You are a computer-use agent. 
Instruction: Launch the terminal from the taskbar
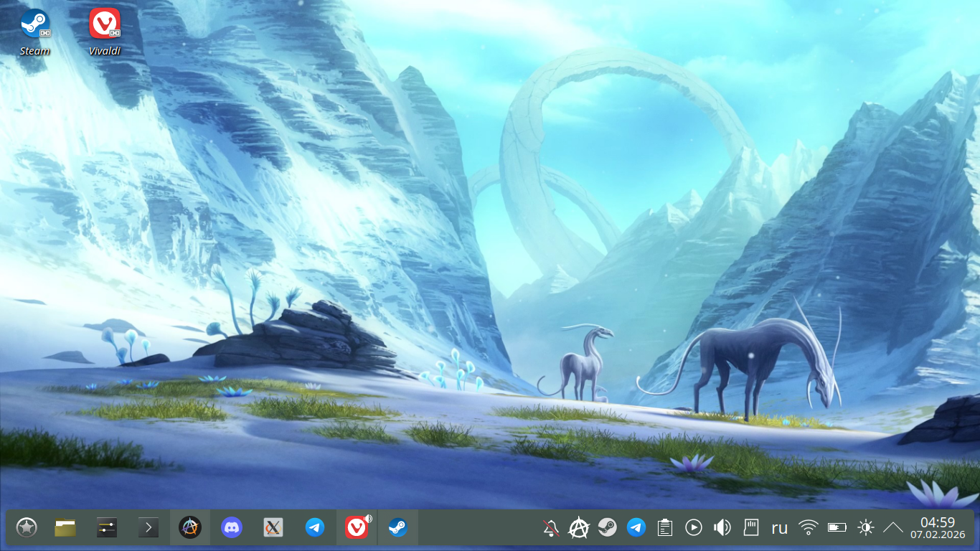pyautogui.click(x=149, y=528)
